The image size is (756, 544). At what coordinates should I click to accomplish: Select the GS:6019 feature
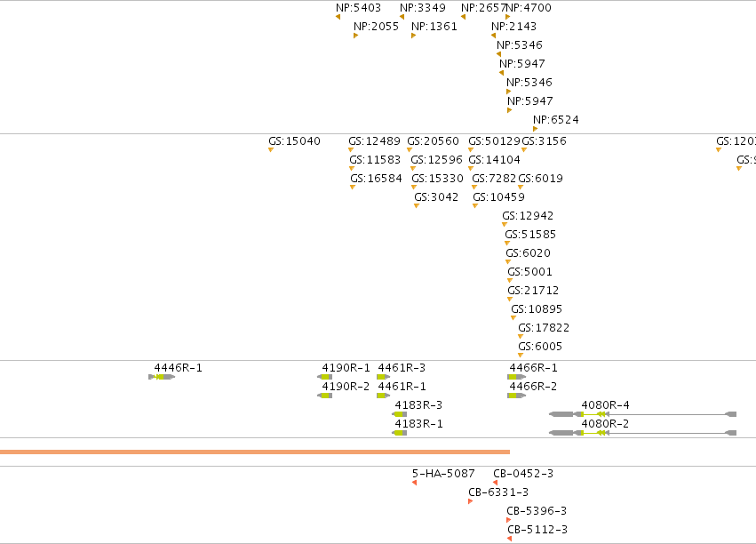(521, 188)
